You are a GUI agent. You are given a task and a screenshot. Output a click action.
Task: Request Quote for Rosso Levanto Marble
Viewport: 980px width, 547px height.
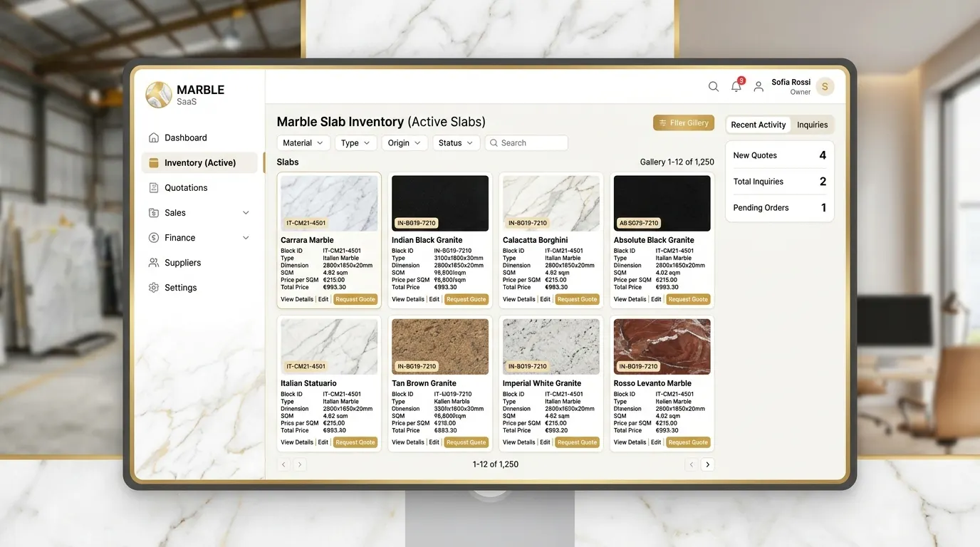click(x=688, y=442)
